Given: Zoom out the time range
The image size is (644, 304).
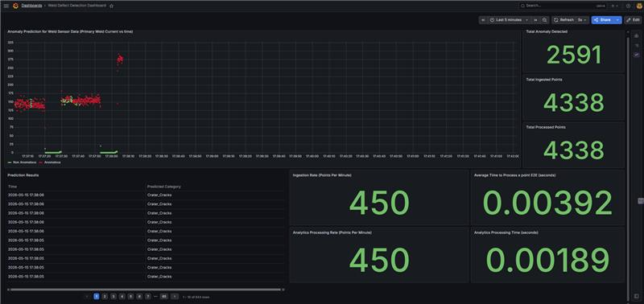Looking at the screenshot, I should (x=545, y=19).
